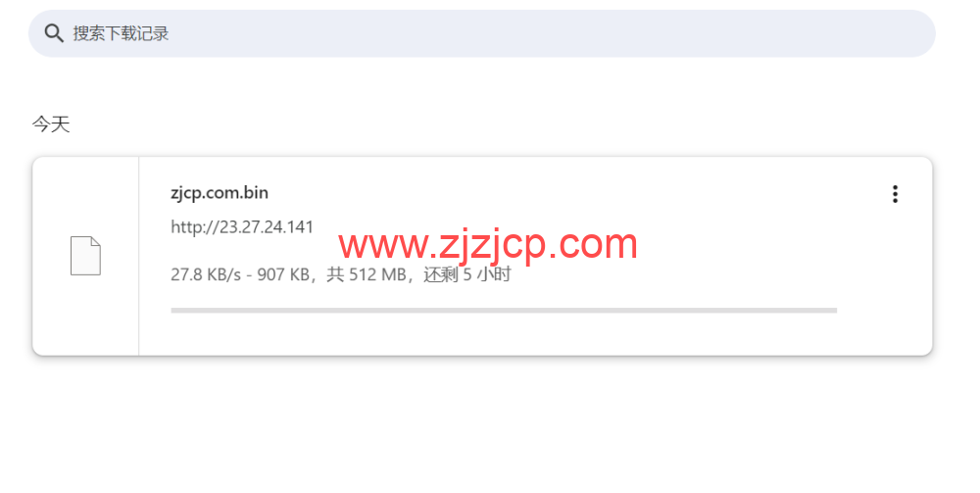Click the left icon panel of download card
The height and width of the screenshot is (493, 980).
coord(85,256)
